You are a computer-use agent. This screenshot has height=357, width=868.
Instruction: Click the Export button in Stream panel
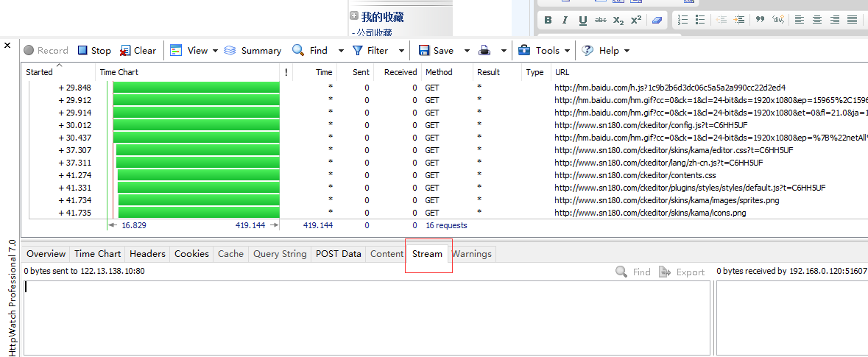pyautogui.click(x=682, y=272)
